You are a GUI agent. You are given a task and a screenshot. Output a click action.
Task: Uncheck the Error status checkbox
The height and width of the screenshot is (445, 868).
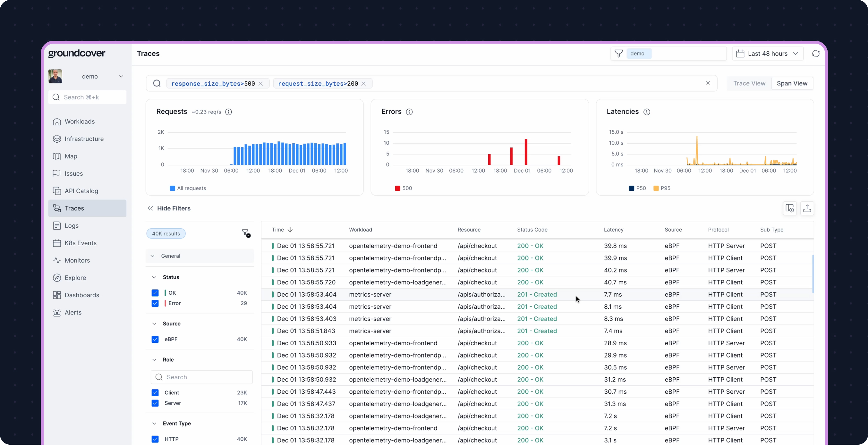tap(155, 303)
